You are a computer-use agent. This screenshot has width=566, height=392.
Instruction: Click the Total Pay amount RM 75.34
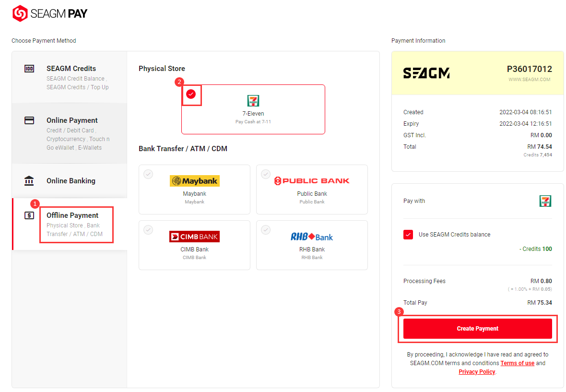539,302
